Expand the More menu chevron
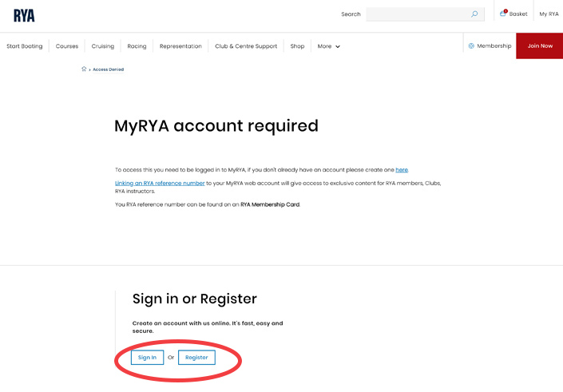This screenshot has width=563, height=392. coord(338,46)
